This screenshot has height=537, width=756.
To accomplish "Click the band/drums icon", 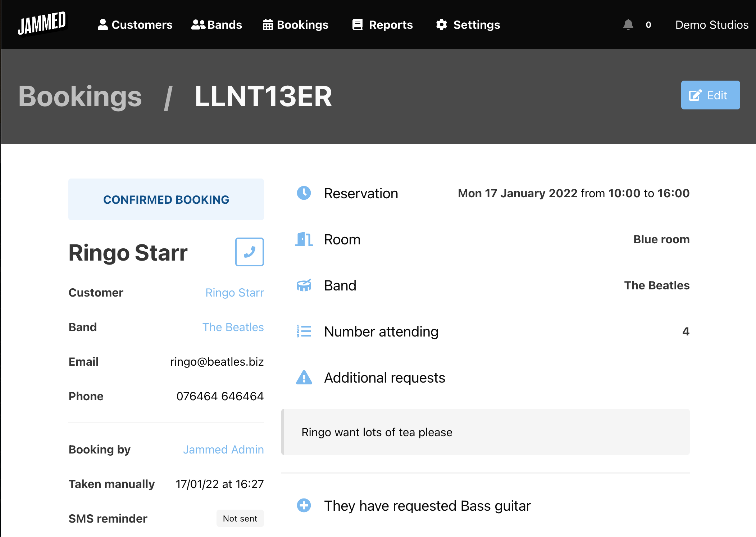I will click(x=304, y=285).
